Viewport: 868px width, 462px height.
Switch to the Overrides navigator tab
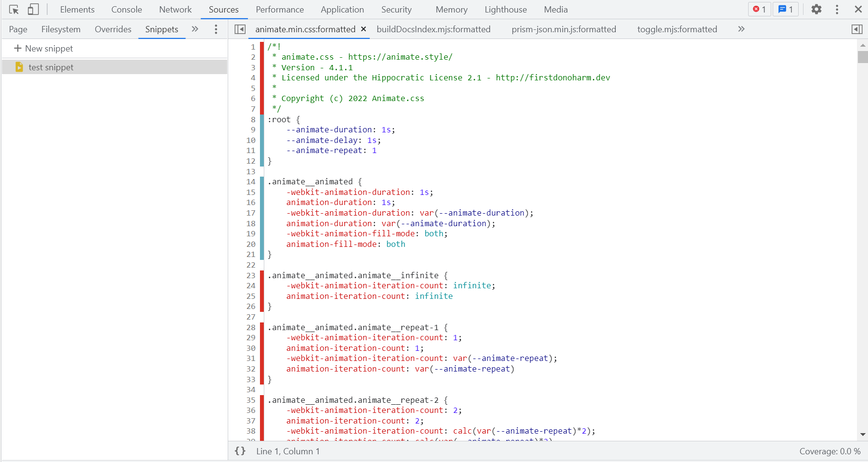click(113, 29)
